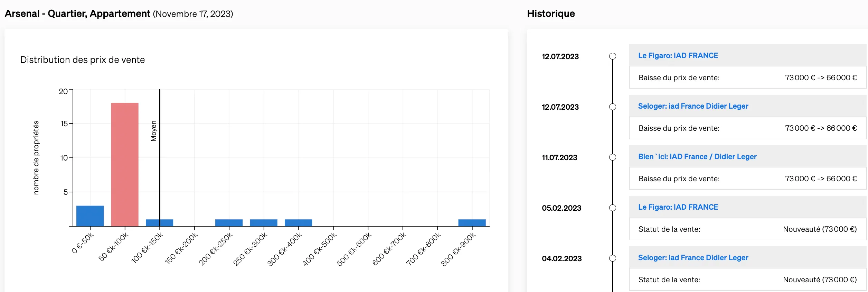Open Le Figaro: IAD FRANCE link dated 05.02.2023
This screenshot has width=868, height=292.
click(x=678, y=207)
